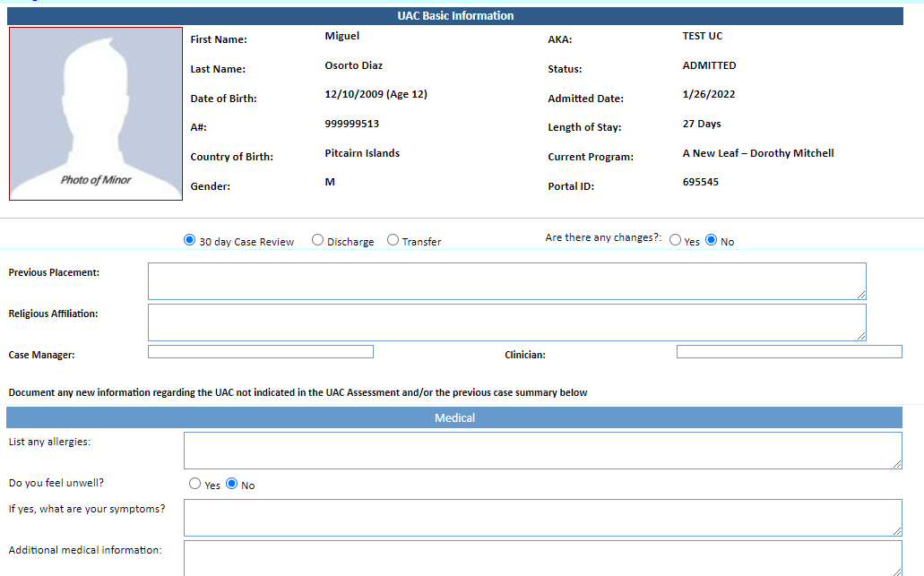Click the Case Manager input field
Screen dimensions: 924x576
260,352
